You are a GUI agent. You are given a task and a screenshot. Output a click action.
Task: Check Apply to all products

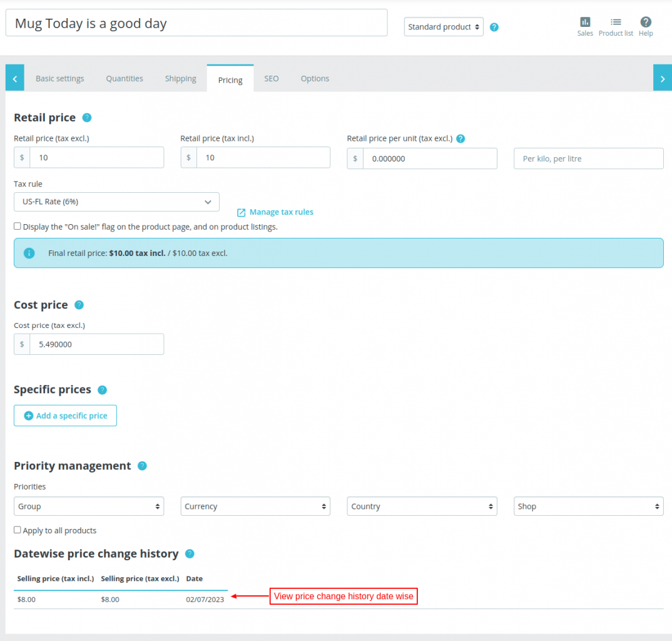coord(17,530)
